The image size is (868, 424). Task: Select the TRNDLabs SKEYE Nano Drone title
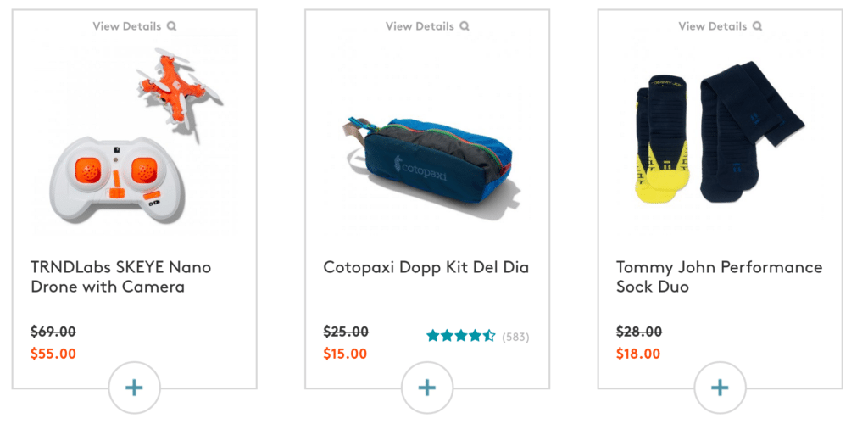[120, 276]
